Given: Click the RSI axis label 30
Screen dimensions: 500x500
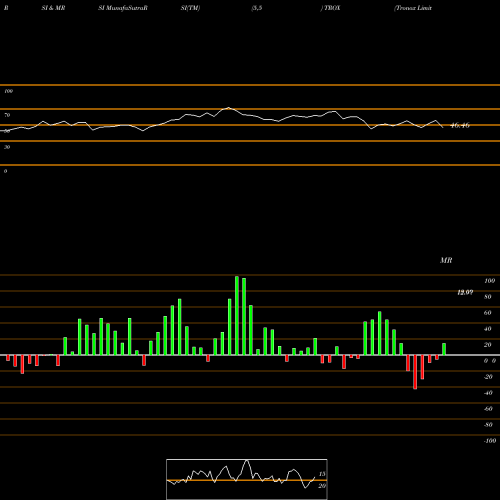Looking at the screenshot, I should click(x=7, y=147).
